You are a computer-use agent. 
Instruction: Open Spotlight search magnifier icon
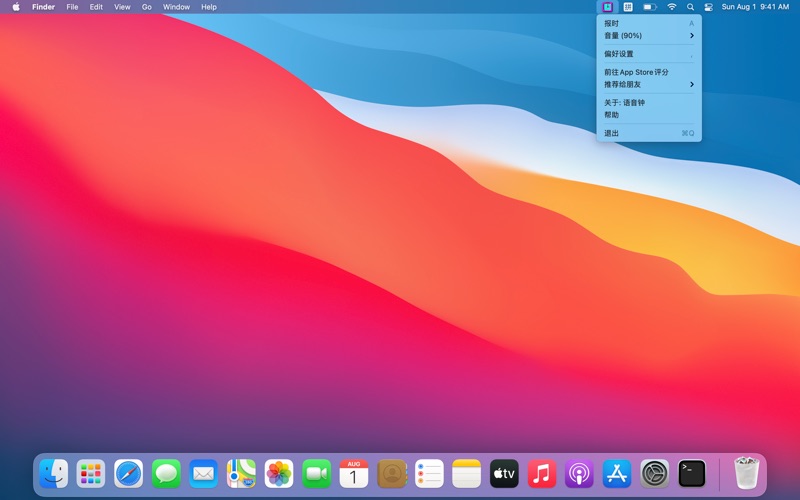(690, 7)
